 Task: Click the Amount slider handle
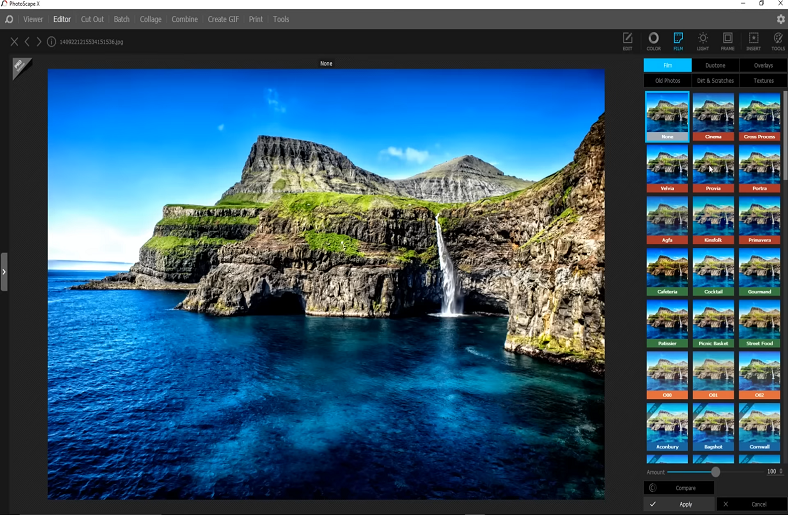pyautogui.click(x=715, y=472)
